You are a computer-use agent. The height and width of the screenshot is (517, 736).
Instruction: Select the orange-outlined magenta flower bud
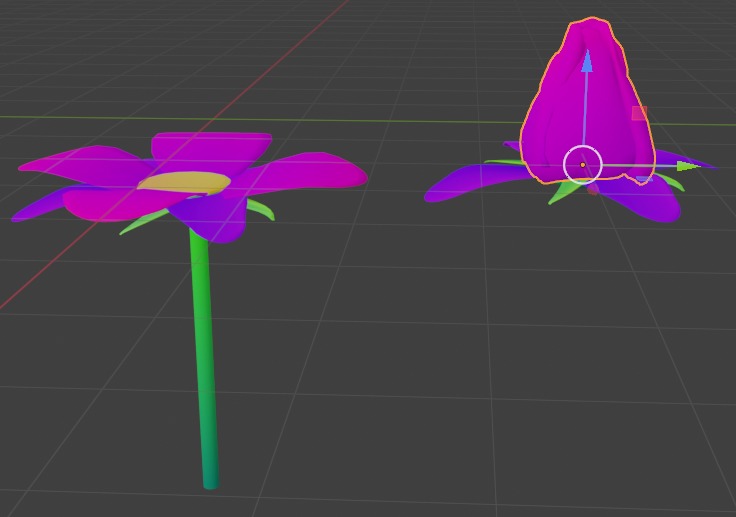click(587, 101)
